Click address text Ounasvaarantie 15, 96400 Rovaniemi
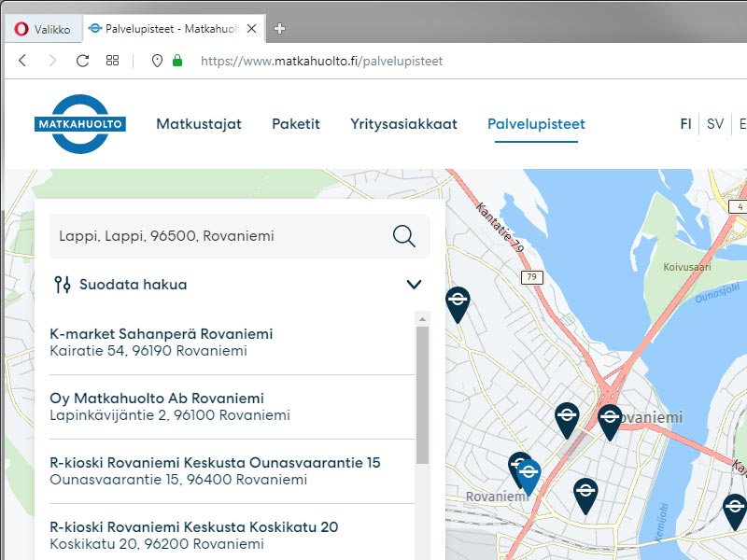 click(x=178, y=480)
